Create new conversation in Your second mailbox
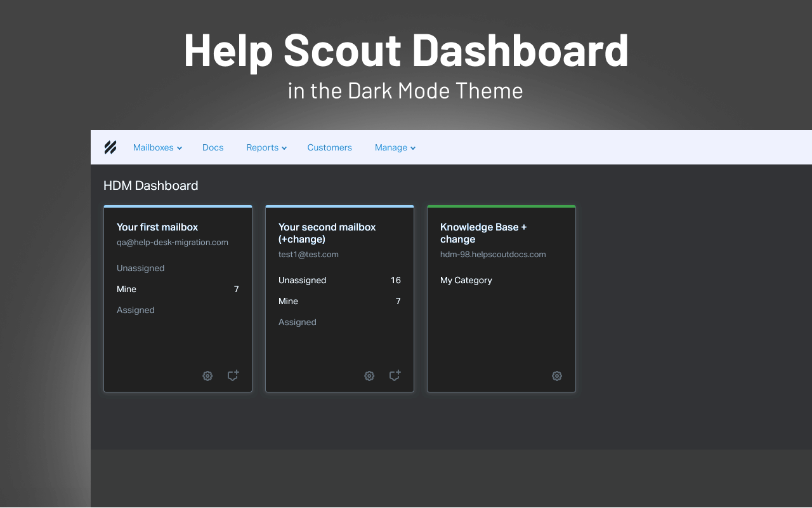812x508 pixels. [395, 376]
